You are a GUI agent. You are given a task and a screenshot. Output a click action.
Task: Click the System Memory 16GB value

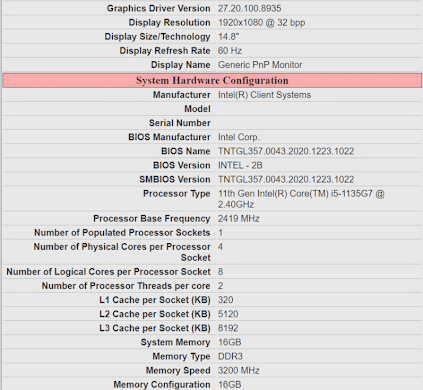coord(230,342)
